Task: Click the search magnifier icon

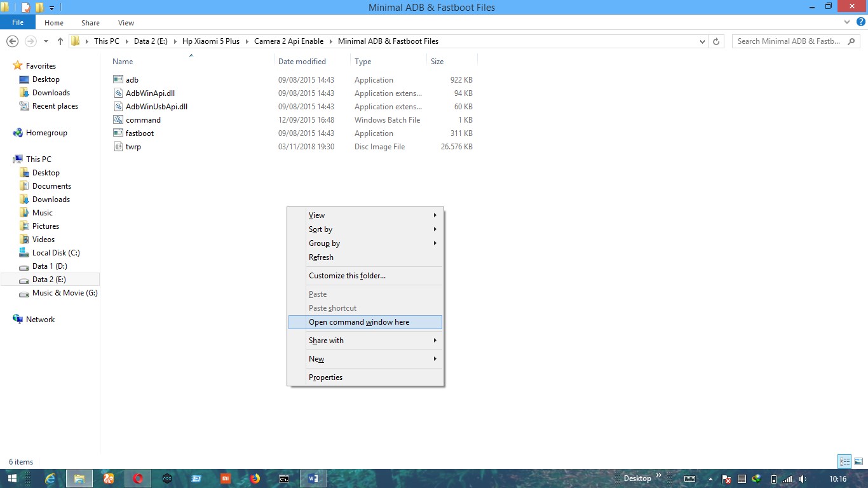Action: (x=851, y=41)
